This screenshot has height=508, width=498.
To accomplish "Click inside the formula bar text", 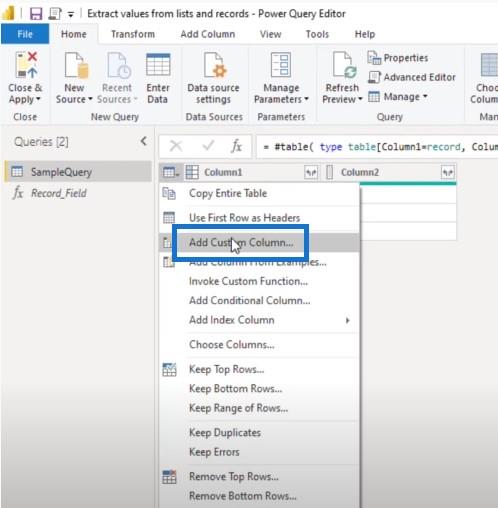I will tap(377, 147).
